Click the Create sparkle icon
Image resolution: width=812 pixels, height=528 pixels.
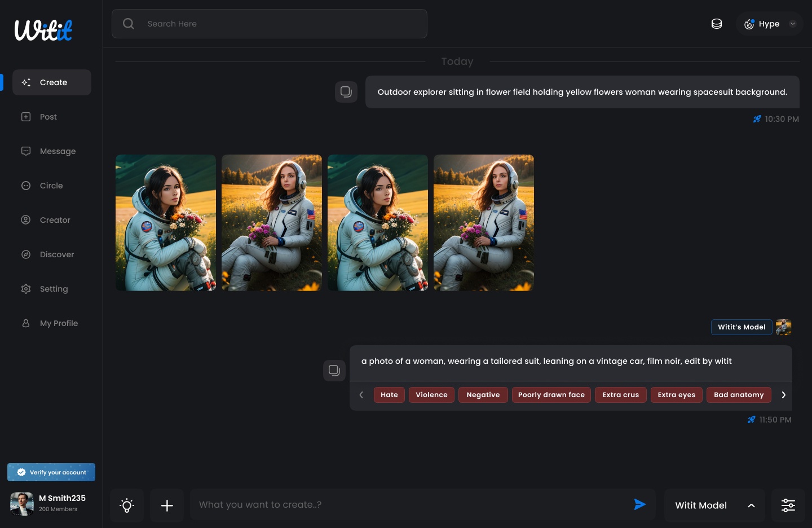26,82
